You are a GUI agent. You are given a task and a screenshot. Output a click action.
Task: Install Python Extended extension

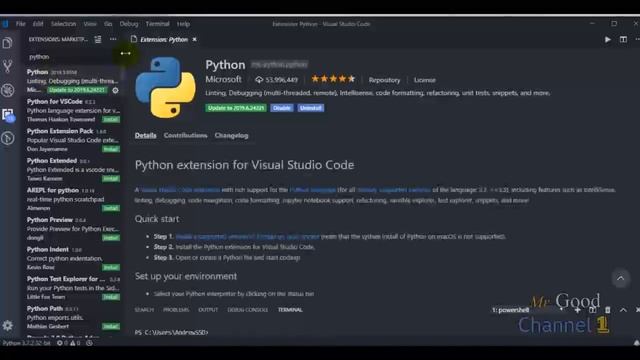111,179
